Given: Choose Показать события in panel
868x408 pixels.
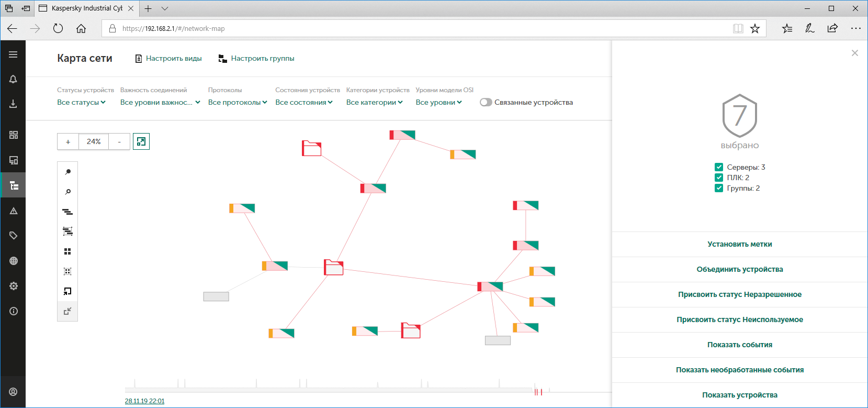Looking at the screenshot, I should coord(739,345).
